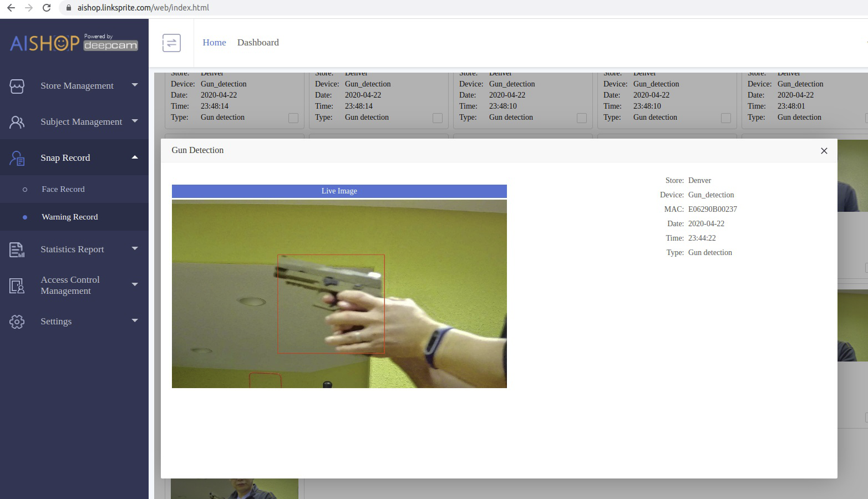Tick the checkbox on the 23:48:10 record
This screenshot has height=499, width=868.
point(582,118)
